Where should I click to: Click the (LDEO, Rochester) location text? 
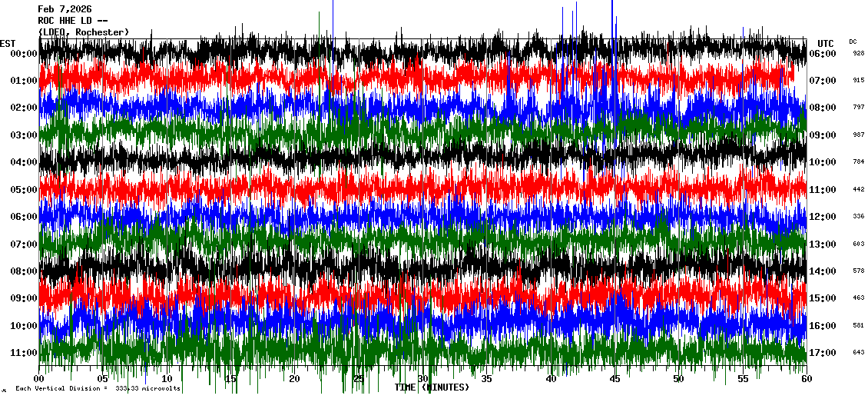[84, 32]
